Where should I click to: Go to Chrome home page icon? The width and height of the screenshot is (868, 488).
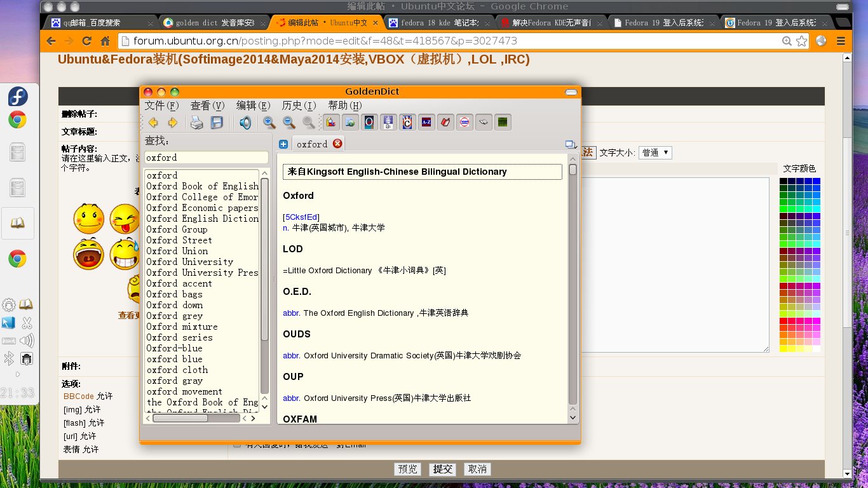(105, 41)
